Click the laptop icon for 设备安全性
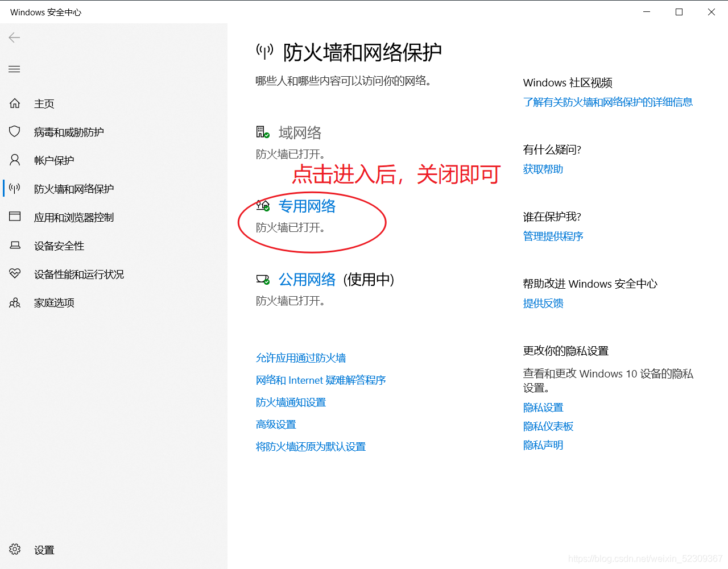 click(x=15, y=245)
